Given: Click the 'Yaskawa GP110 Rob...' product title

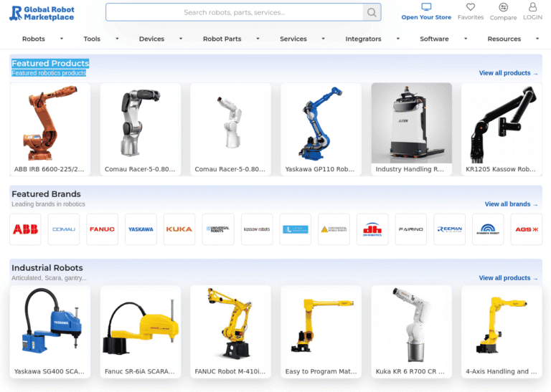Looking at the screenshot, I should (320, 169).
